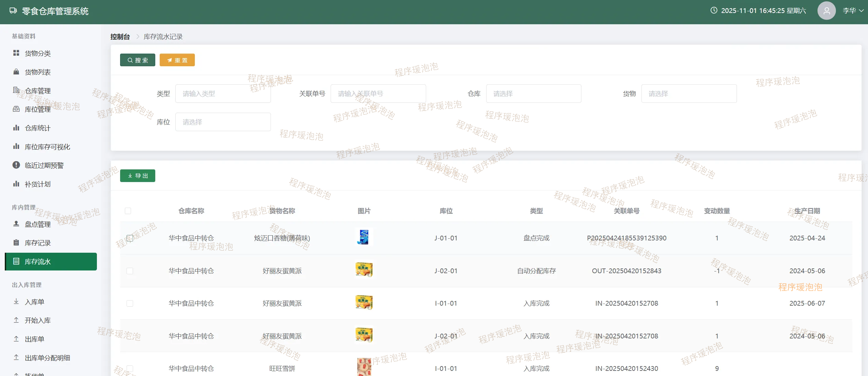Click the user avatar icon in header
This screenshot has width=868, height=376.
click(826, 11)
